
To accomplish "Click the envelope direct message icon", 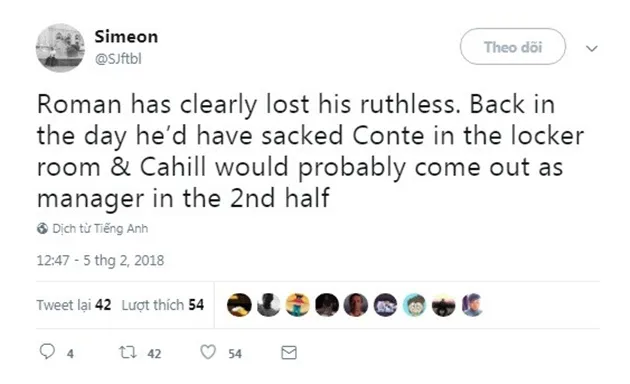I will tap(289, 353).
